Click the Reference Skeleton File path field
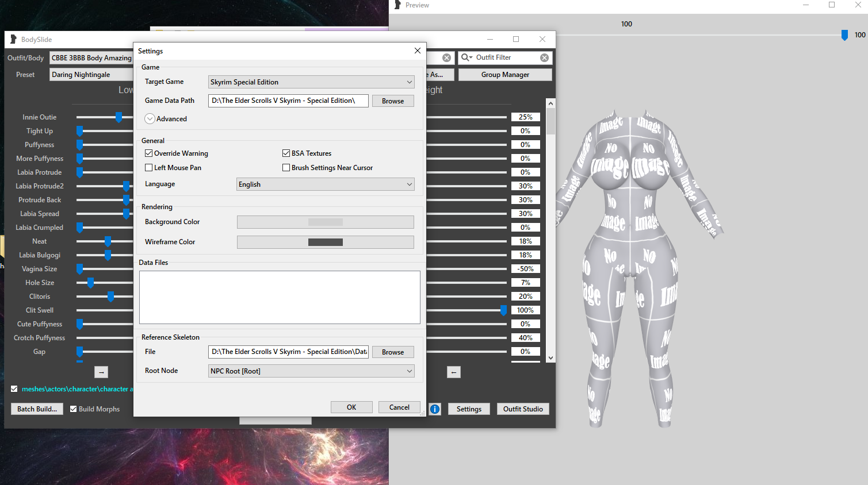The width and height of the screenshot is (868, 485). (x=288, y=352)
